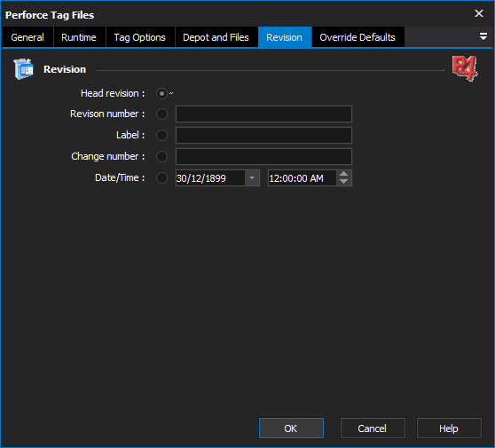Close the Perforce Tag Files dialog
This screenshot has height=448, width=495.
479,13
